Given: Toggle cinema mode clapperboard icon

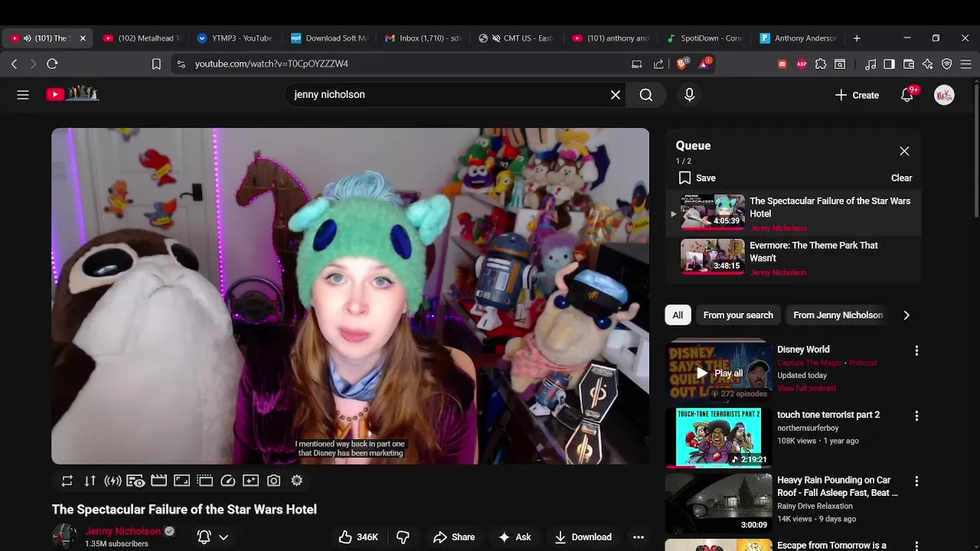Looking at the screenshot, I should click(158, 481).
